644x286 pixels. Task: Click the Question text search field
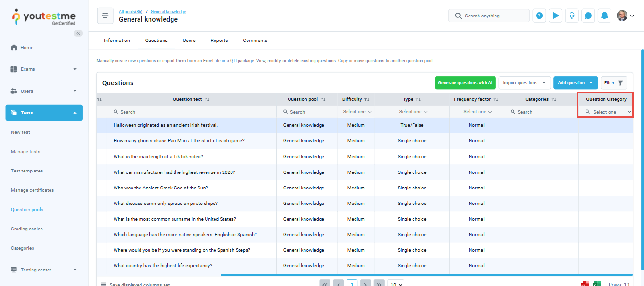[x=193, y=112]
